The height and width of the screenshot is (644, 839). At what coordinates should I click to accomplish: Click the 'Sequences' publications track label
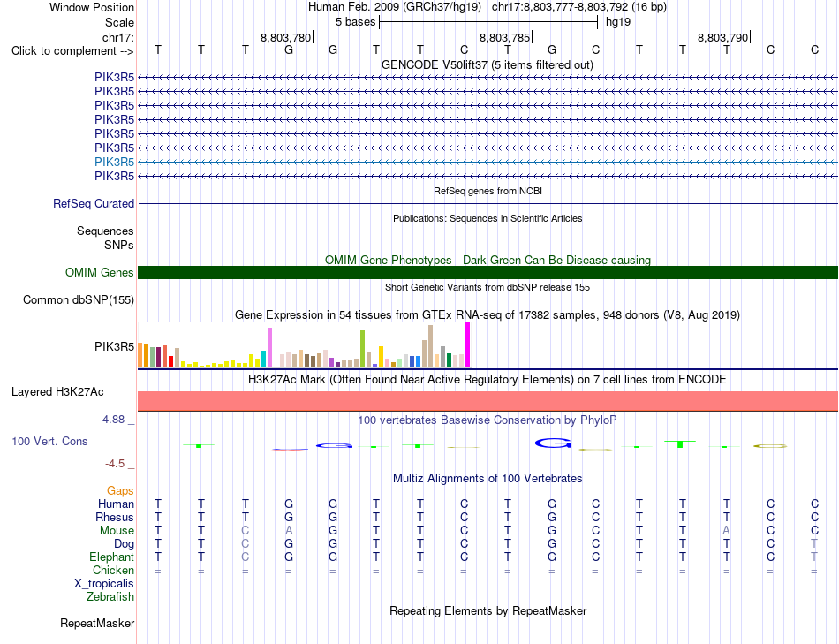pyautogui.click(x=105, y=231)
